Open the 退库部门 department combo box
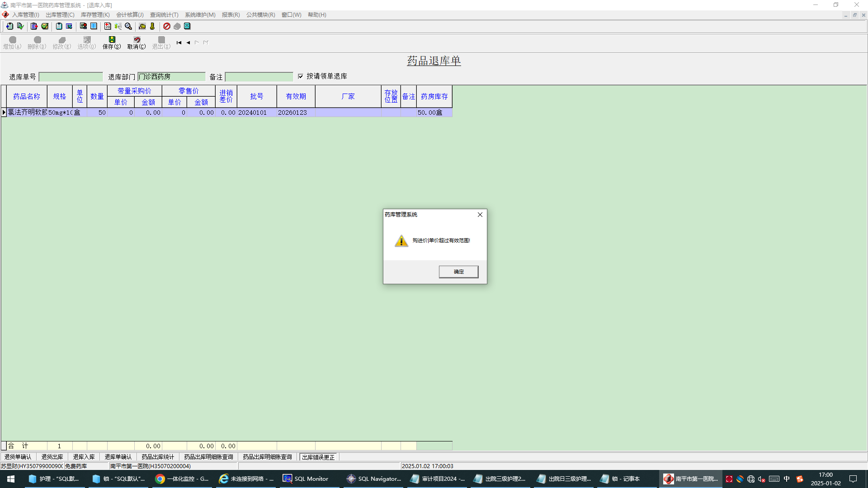The image size is (868, 488). [171, 77]
